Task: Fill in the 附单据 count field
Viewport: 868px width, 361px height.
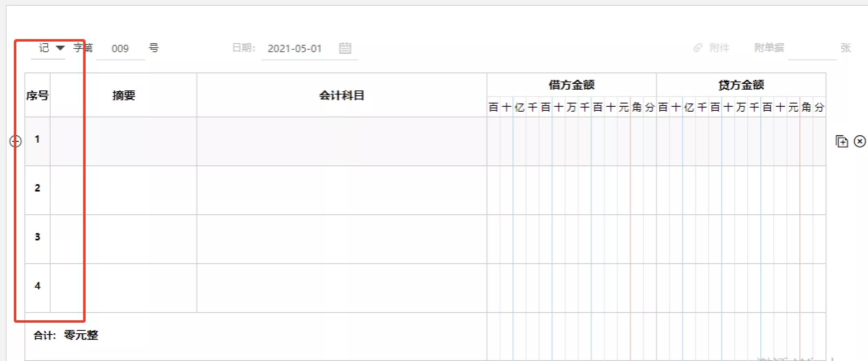Action: (x=812, y=49)
